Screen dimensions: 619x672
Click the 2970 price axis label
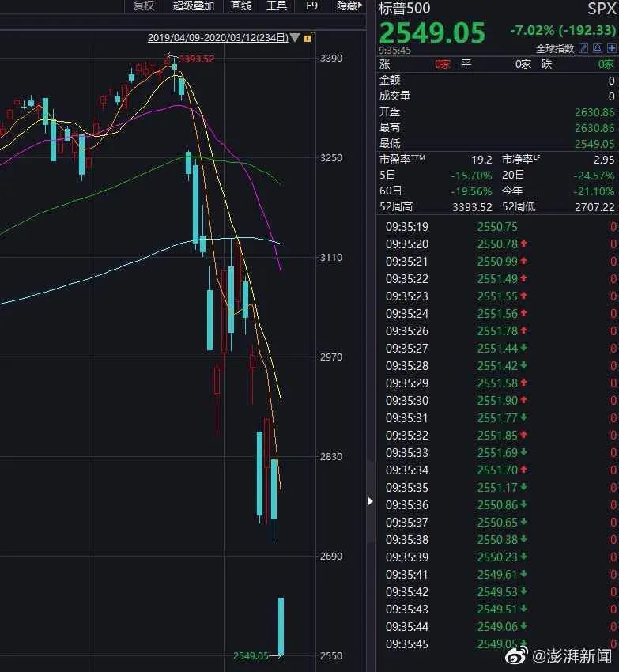point(331,357)
